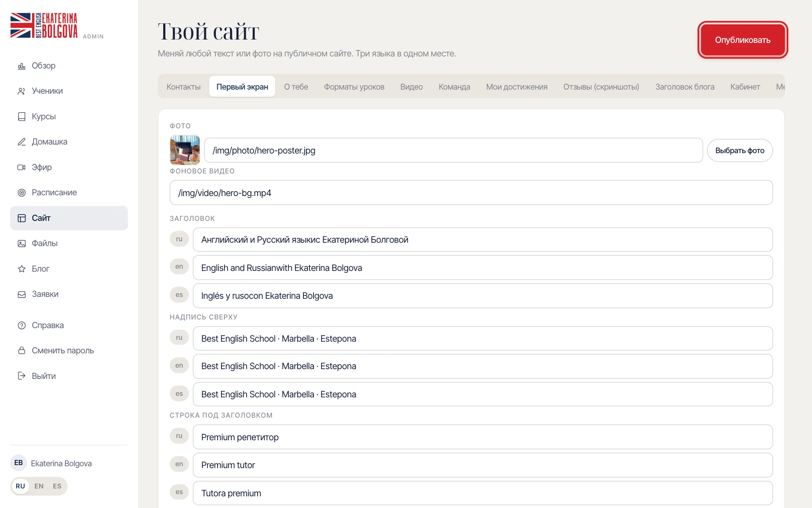The height and width of the screenshot is (508, 812).
Task: Click the hero poster photo thumbnail
Action: pos(185,150)
